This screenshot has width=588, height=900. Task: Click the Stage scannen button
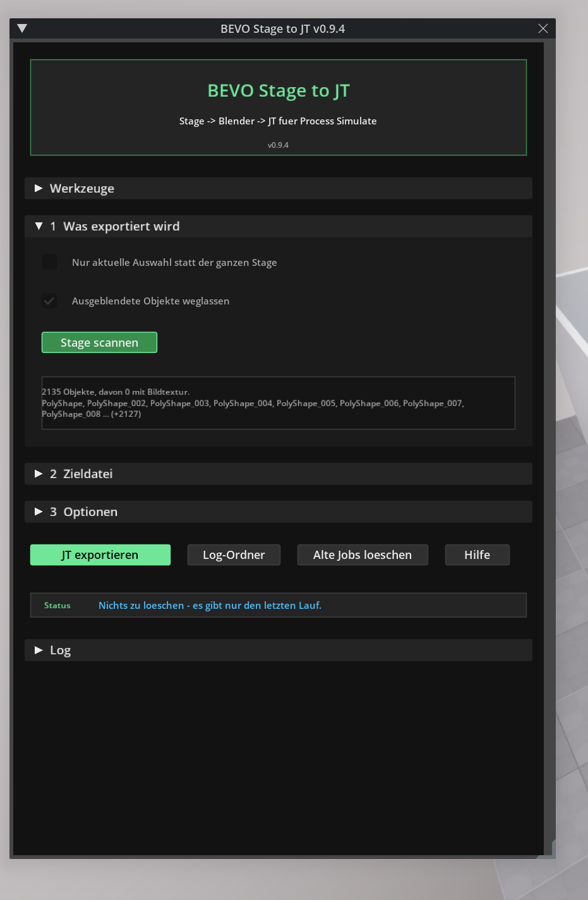(99, 342)
